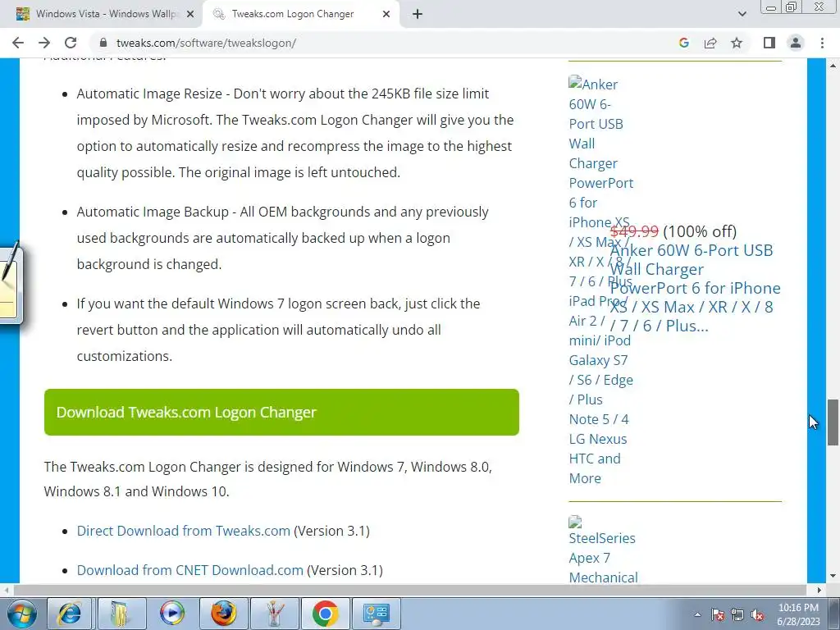Screen dimensions: 840x630
Task: Open Windows Explorer folder in taskbar
Action: point(121,614)
